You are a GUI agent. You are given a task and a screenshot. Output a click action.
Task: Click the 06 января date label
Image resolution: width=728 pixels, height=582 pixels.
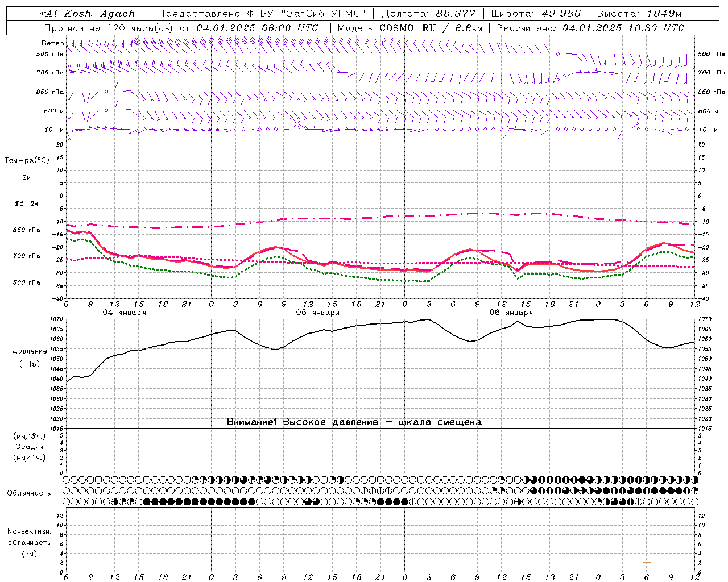(x=511, y=313)
